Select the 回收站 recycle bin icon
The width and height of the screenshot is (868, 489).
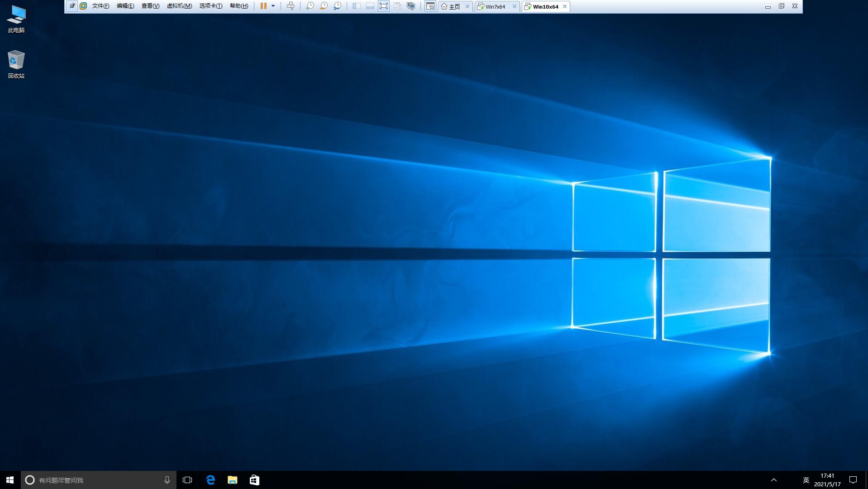pos(16,64)
